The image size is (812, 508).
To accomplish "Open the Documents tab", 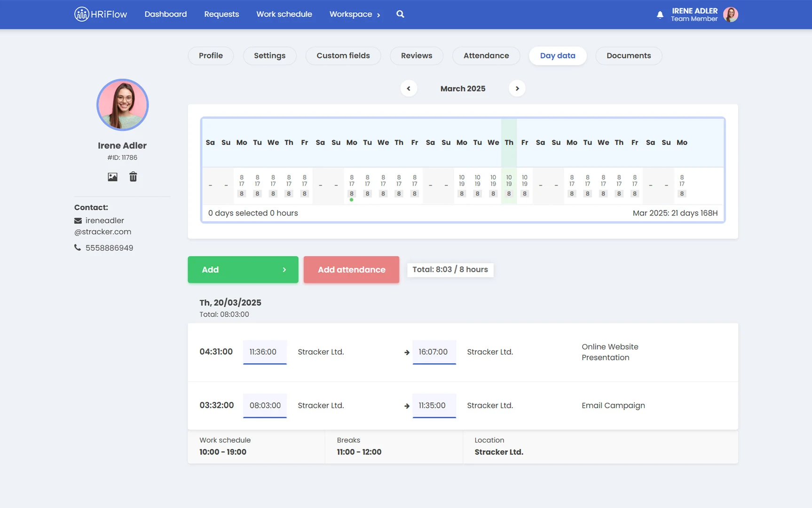I will pos(628,56).
